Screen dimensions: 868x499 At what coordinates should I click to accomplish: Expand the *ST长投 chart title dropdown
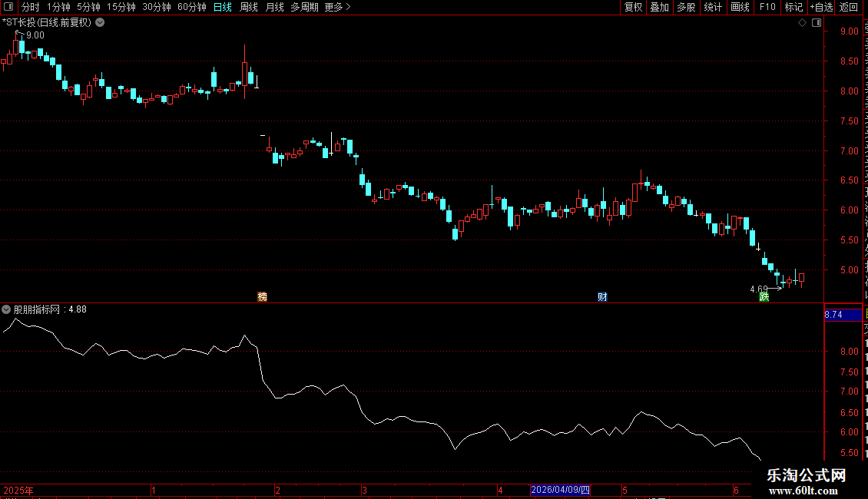coord(100,23)
